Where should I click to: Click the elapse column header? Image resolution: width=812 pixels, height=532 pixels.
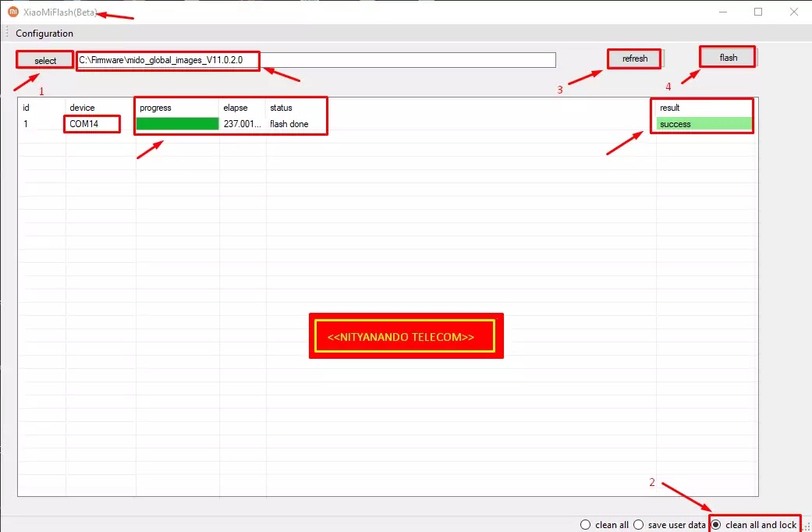click(x=236, y=108)
